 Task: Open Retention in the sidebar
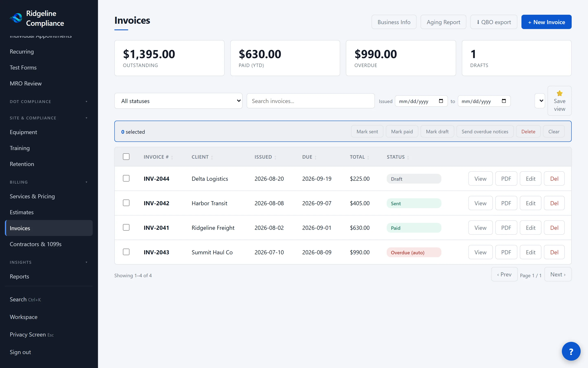click(49, 164)
